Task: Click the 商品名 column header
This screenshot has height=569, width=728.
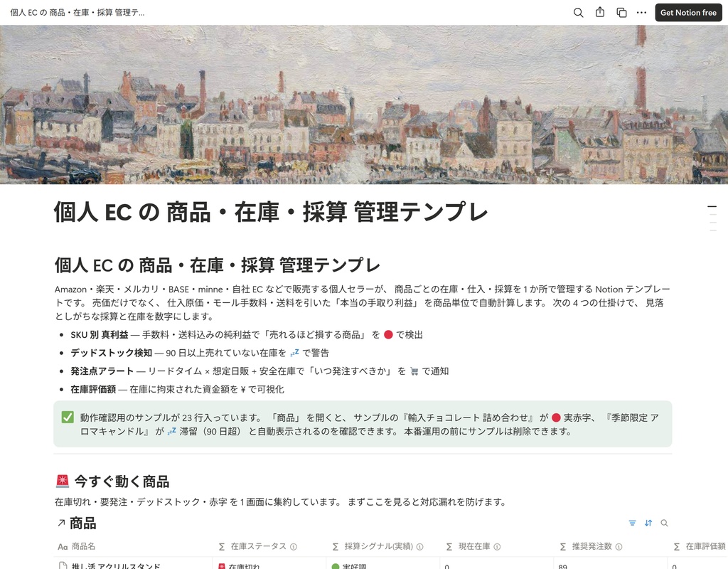Action: coord(133,547)
